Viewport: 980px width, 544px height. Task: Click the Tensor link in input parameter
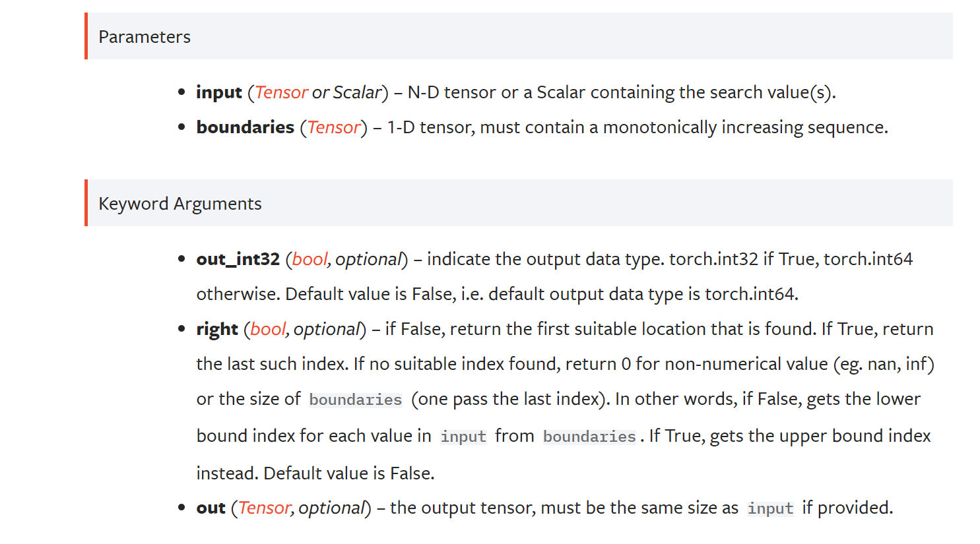point(281,92)
